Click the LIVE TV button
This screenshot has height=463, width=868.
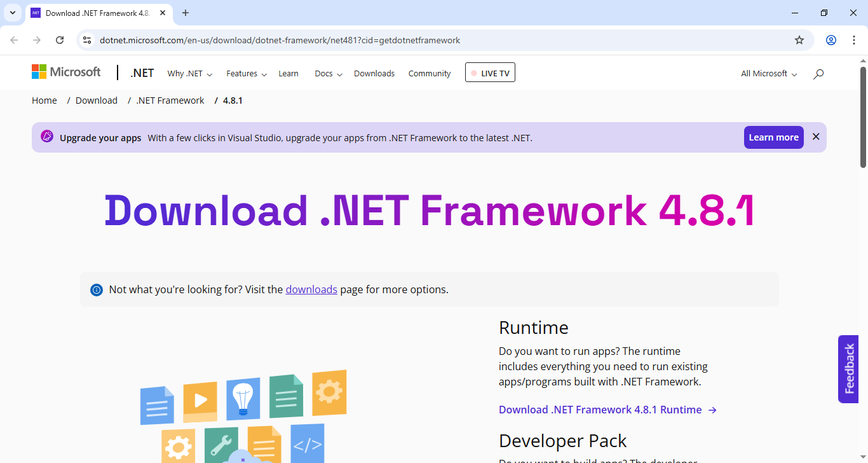tap(490, 73)
